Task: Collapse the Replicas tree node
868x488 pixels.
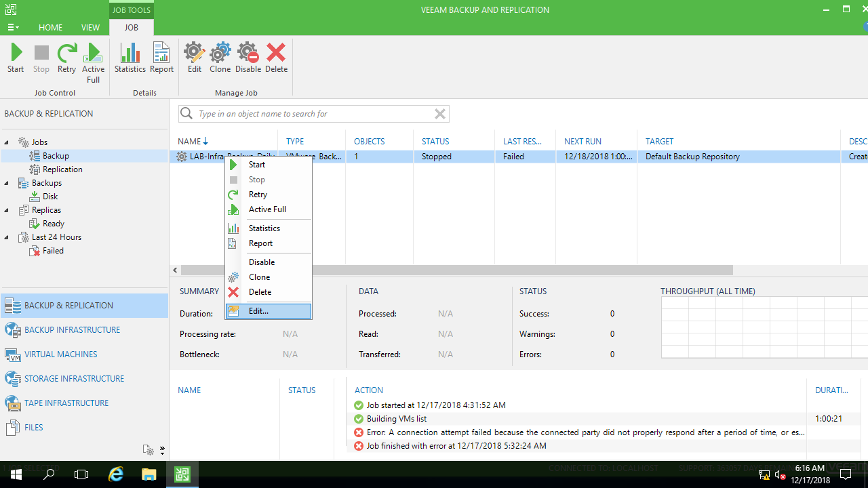Action: tap(7, 210)
